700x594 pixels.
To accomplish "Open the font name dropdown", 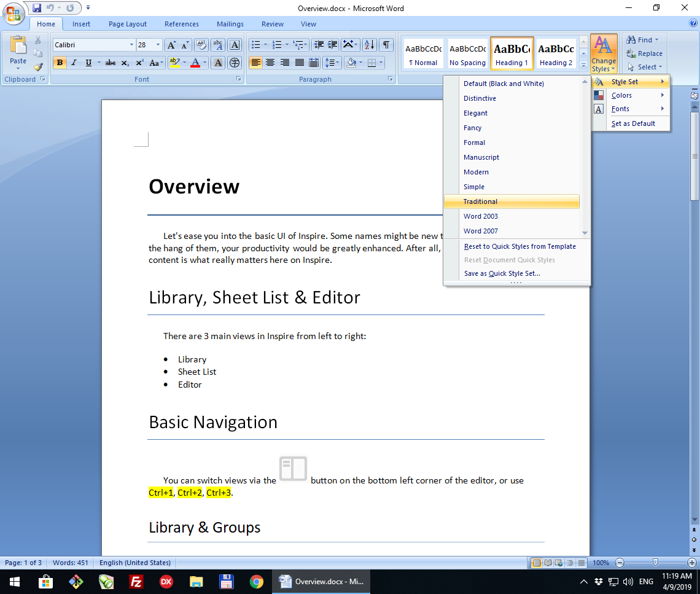I will point(131,45).
